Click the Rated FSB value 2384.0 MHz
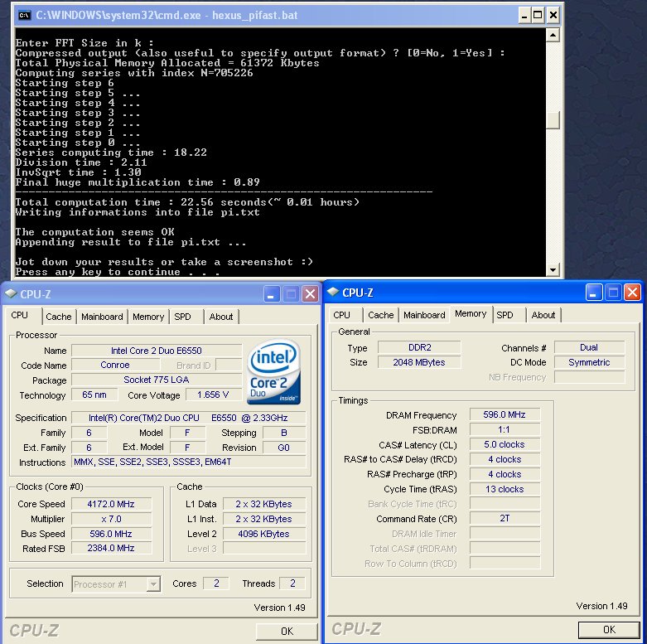The image size is (647, 644). (111, 548)
